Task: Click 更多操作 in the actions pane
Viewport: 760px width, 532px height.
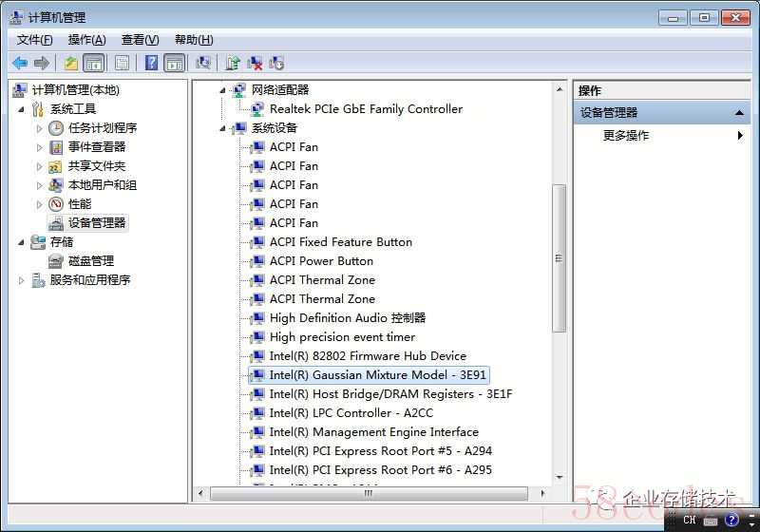Action: 626,135
